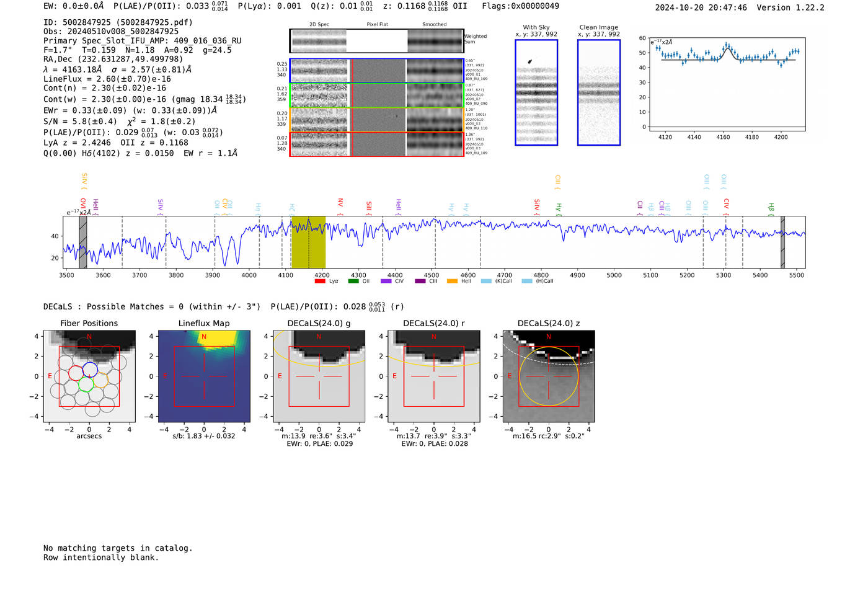Select the green-bordered 2D Spec fiber cutout
The width and height of the screenshot is (868, 591).
(319, 96)
